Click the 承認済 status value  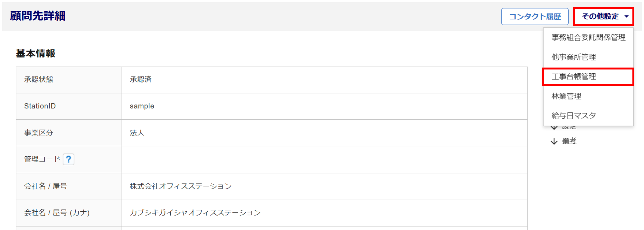point(140,79)
